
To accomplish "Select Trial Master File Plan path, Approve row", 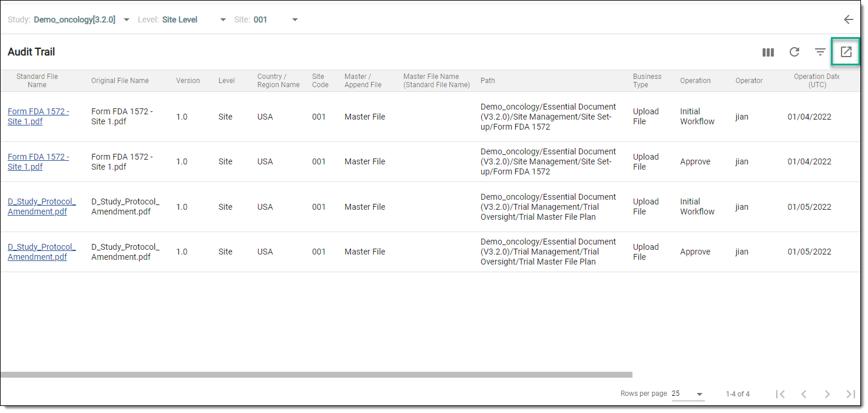I will 548,252.
